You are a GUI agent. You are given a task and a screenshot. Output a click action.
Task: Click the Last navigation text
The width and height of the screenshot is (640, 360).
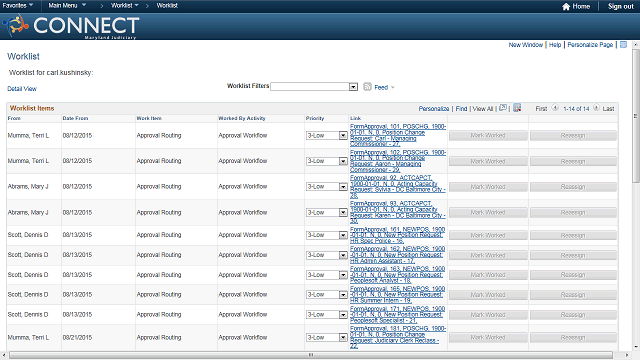click(608, 109)
